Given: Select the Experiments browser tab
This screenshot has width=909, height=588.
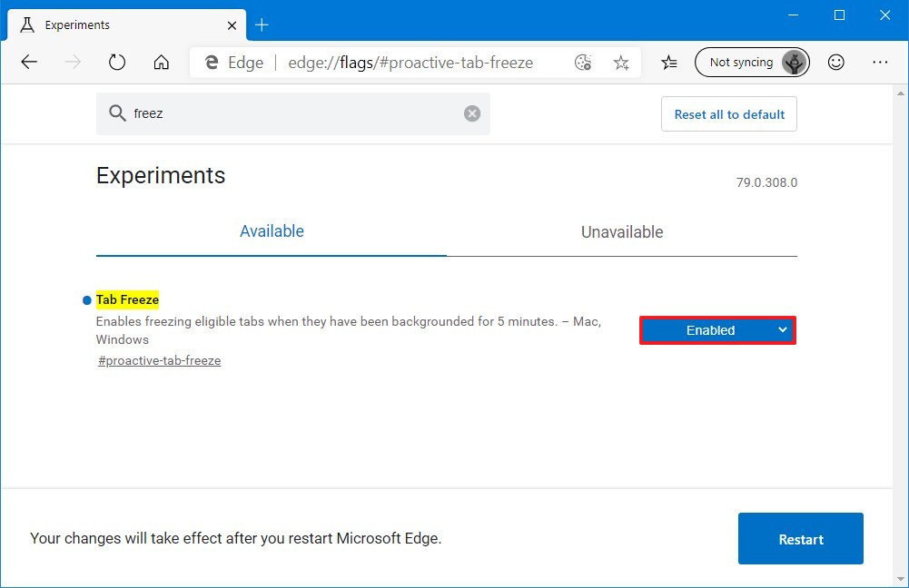Looking at the screenshot, I should click(127, 24).
